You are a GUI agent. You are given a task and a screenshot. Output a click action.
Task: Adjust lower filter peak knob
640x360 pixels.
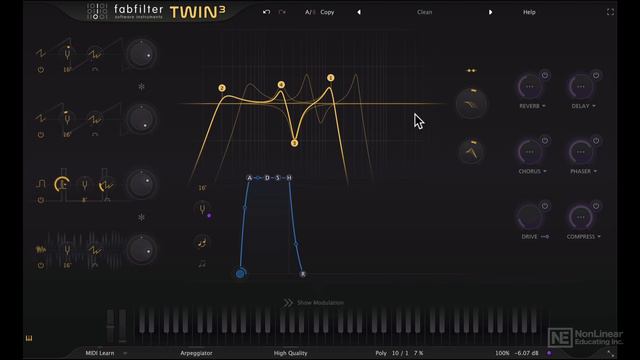click(x=471, y=152)
